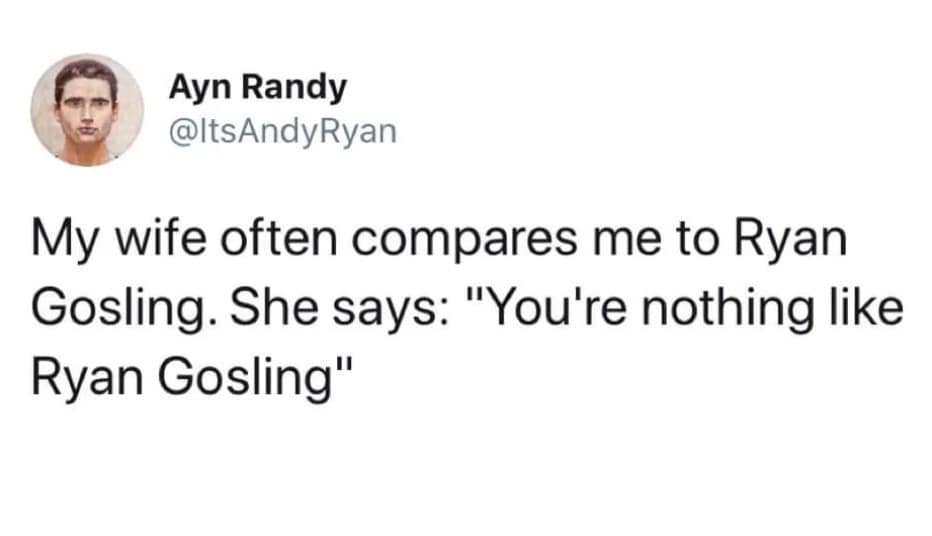Click the round profile avatar photo
The height and width of the screenshot is (536, 932).
pyautogui.click(x=86, y=109)
